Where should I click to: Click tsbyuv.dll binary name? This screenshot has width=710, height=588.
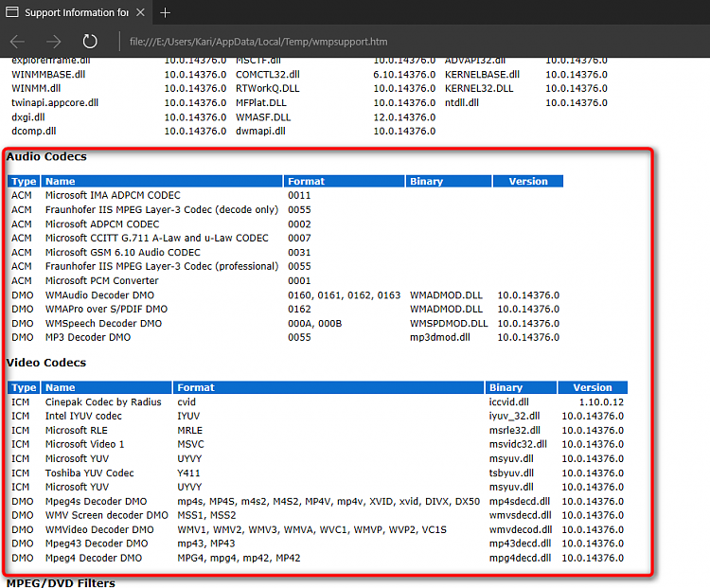pos(511,472)
